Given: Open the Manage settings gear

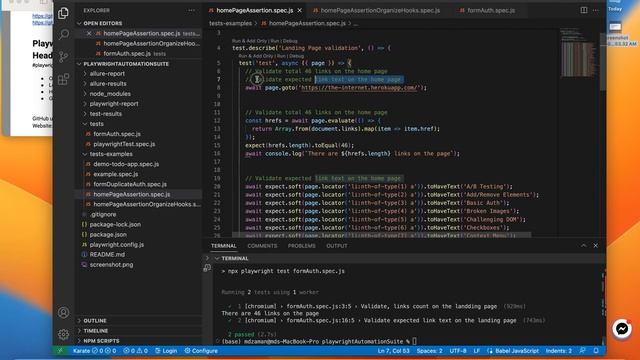Looking at the screenshot, I should click(x=63, y=334).
